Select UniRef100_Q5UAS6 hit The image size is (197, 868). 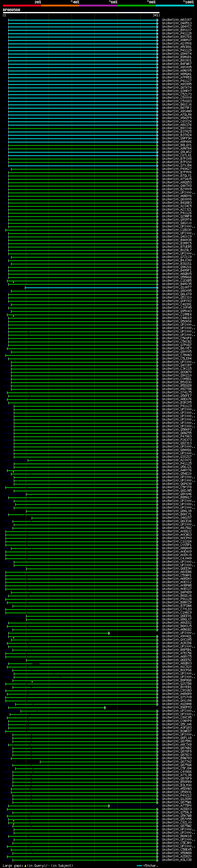(x=176, y=321)
